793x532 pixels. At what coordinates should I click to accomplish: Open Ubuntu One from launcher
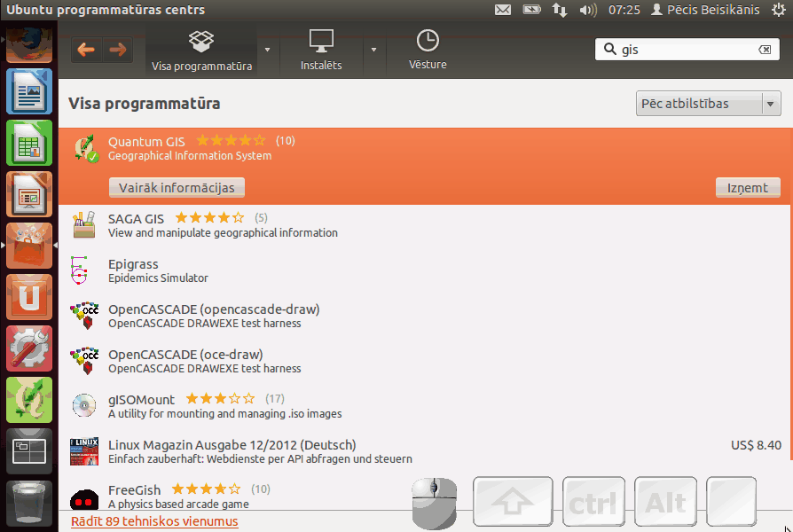[x=28, y=297]
